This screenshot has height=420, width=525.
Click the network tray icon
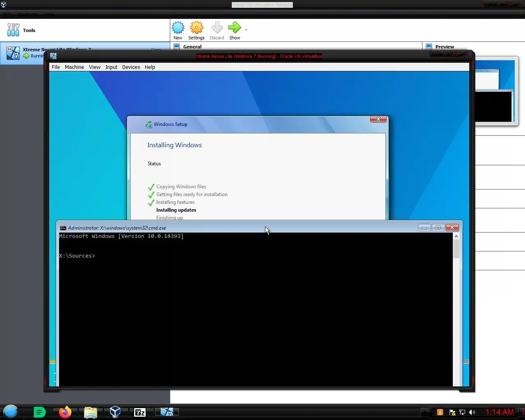(x=462, y=412)
